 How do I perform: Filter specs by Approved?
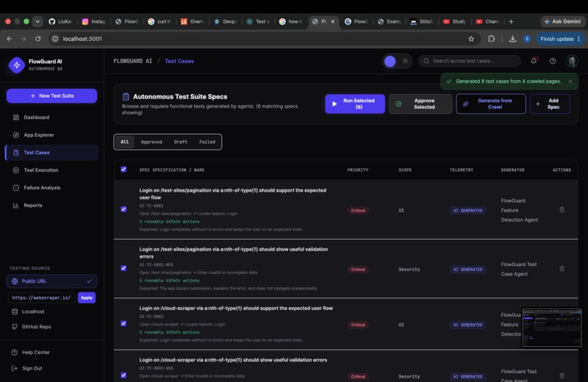[152, 142]
